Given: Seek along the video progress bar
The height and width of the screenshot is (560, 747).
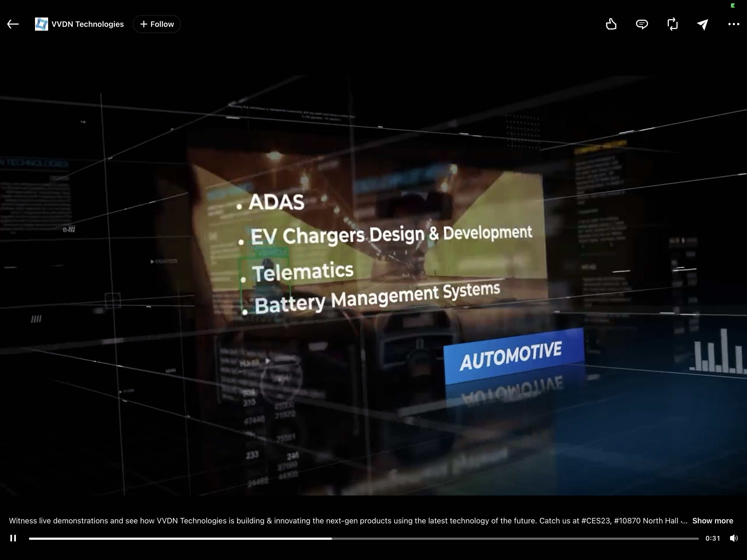Looking at the screenshot, I should 364,538.
